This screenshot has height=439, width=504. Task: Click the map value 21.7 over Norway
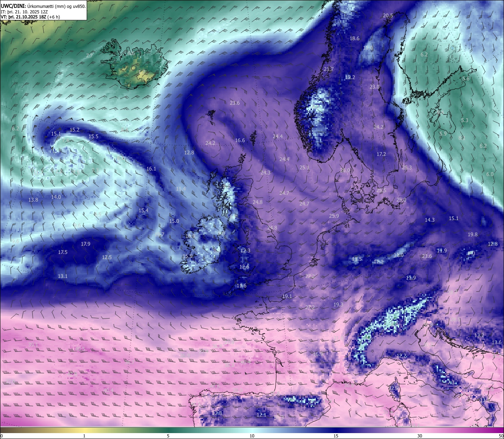tap(328, 69)
